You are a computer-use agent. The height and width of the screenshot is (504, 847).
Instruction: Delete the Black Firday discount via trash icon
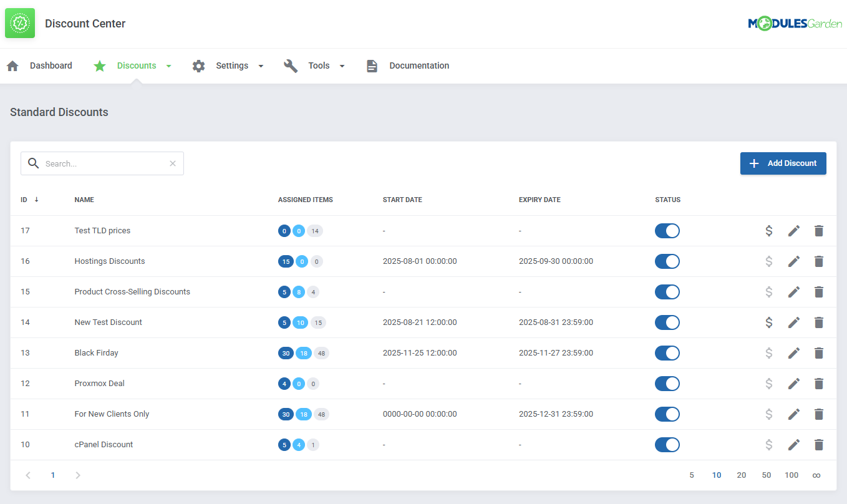(819, 353)
